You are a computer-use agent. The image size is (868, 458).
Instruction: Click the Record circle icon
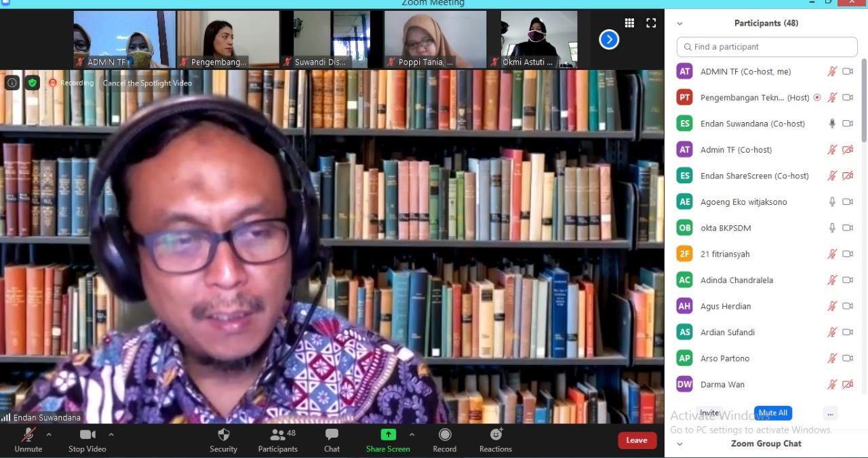click(x=445, y=434)
